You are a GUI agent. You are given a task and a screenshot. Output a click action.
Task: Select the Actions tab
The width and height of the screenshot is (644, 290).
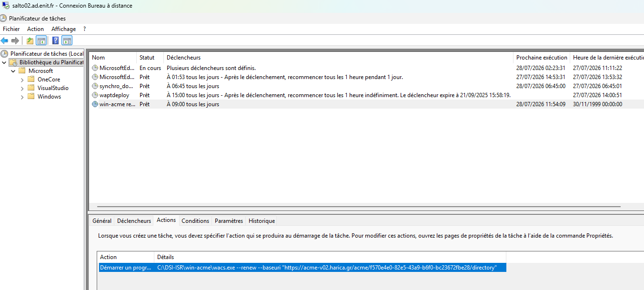click(x=166, y=220)
